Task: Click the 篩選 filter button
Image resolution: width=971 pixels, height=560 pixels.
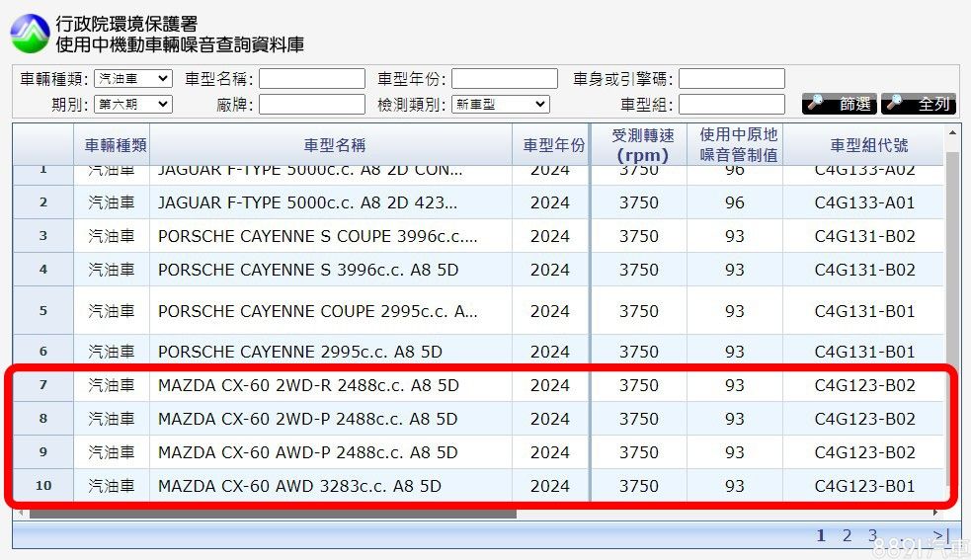Action: coord(840,104)
